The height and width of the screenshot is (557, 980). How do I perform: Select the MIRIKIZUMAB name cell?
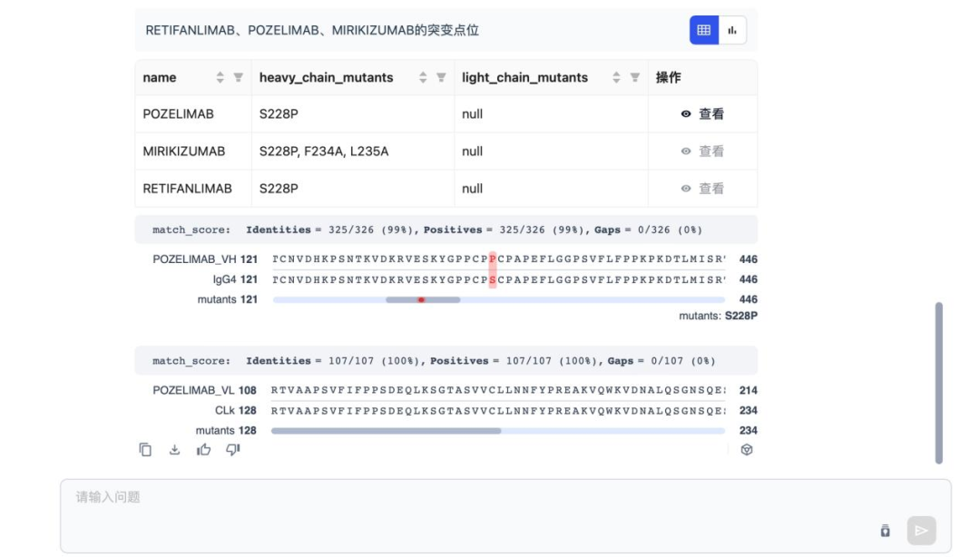tap(193, 151)
